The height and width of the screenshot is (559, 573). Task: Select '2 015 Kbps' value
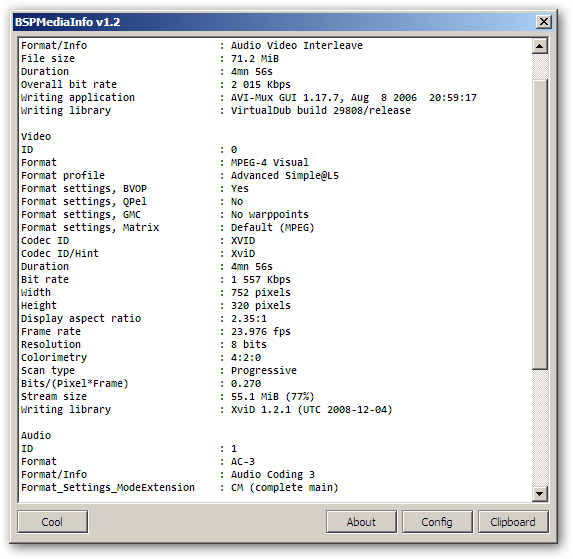click(261, 85)
